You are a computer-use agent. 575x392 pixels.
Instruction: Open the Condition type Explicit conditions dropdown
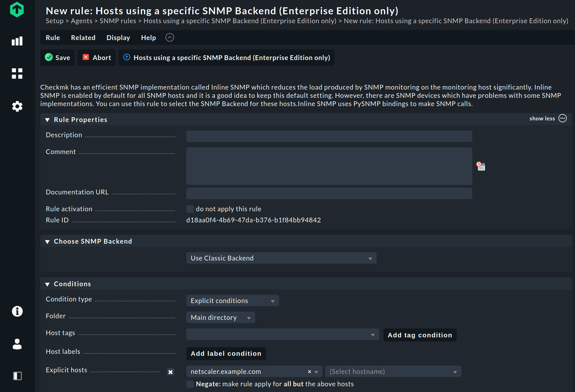(232, 301)
